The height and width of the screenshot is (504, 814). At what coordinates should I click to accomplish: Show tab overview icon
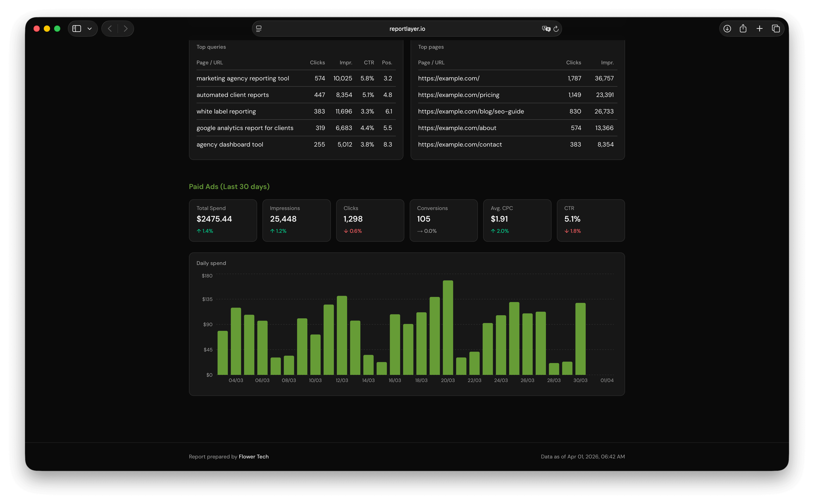[x=776, y=29]
